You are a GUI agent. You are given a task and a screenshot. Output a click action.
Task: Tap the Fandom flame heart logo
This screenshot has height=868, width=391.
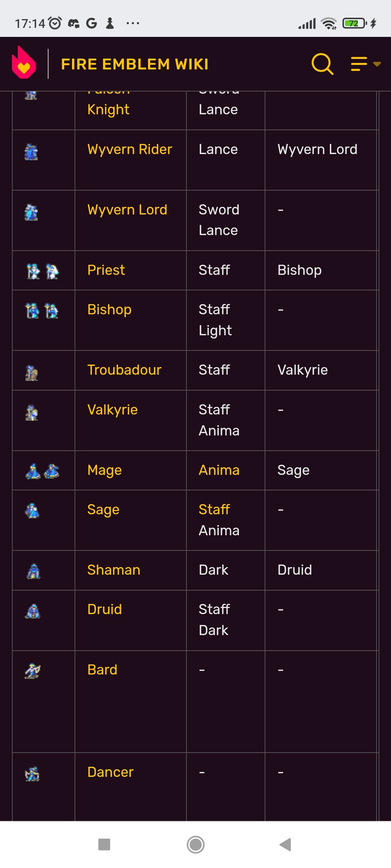click(24, 63)
